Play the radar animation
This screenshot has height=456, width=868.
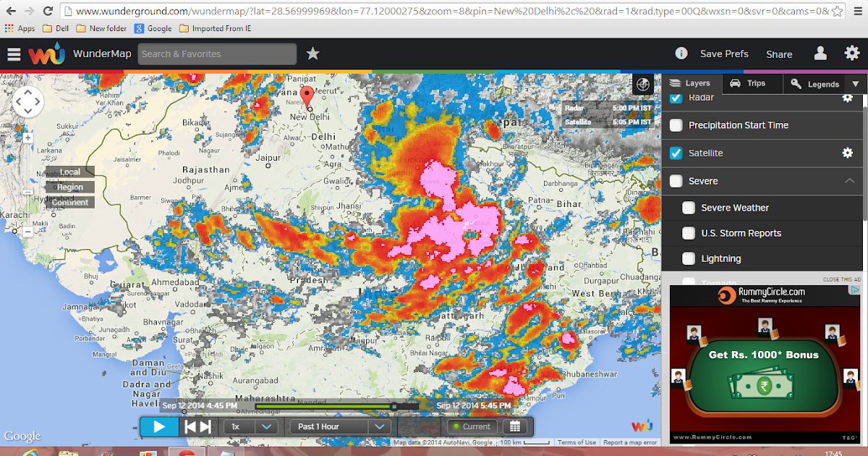pyautogui.click(x=159, y=426)
